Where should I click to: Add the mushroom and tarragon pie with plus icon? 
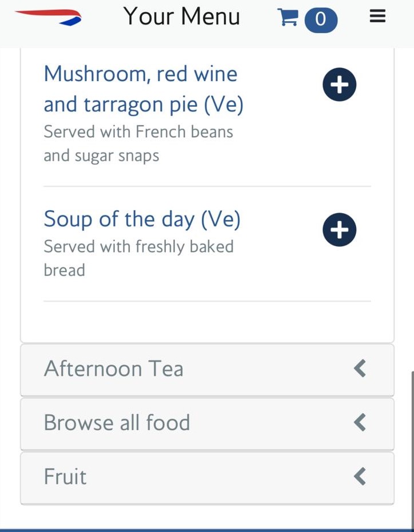[x=339, y=85]
